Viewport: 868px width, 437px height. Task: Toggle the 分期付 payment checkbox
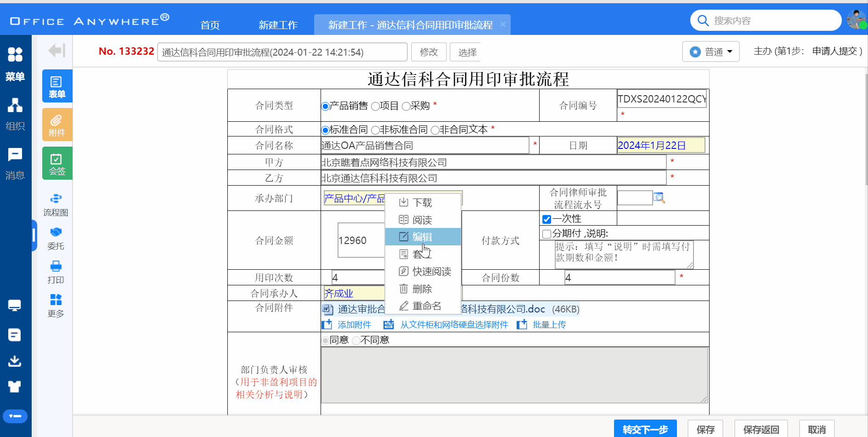[x=547, y=234]
